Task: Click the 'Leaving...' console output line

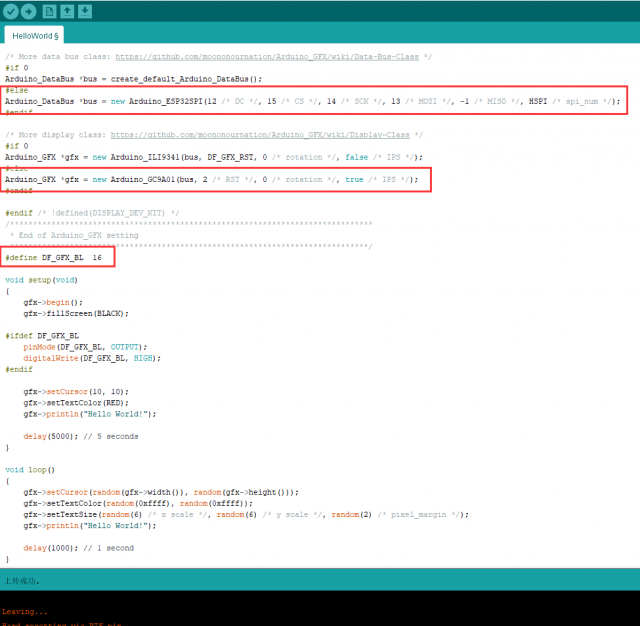Action: point(24,611)
